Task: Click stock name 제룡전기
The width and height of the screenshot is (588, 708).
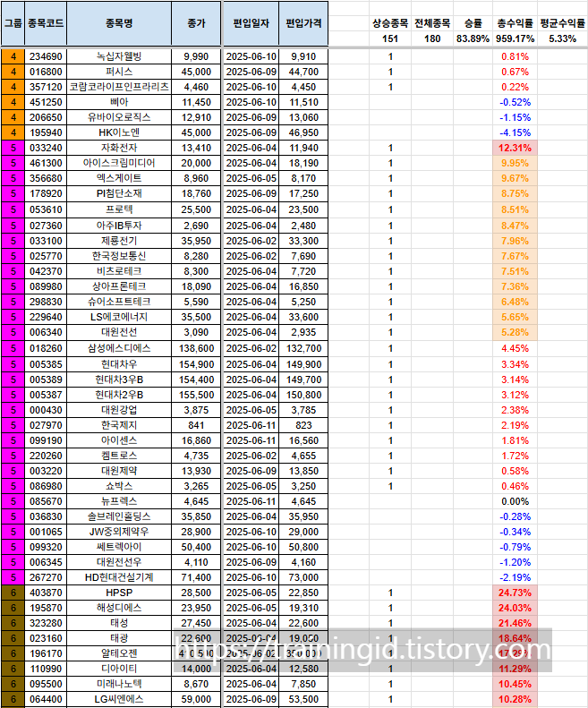Action: tap(119, 241)
